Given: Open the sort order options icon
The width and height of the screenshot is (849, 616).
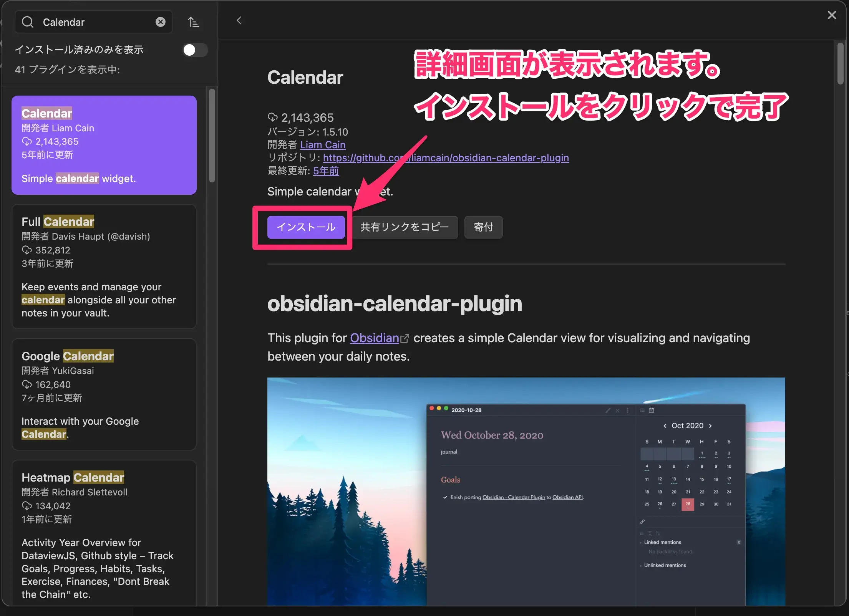Looking at the screenshot, I should (193, 22).
